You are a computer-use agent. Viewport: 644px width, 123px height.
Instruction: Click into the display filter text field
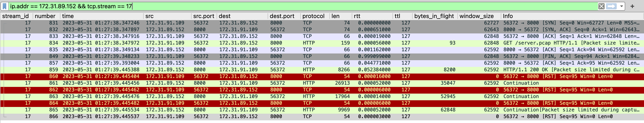click(300, 6)
